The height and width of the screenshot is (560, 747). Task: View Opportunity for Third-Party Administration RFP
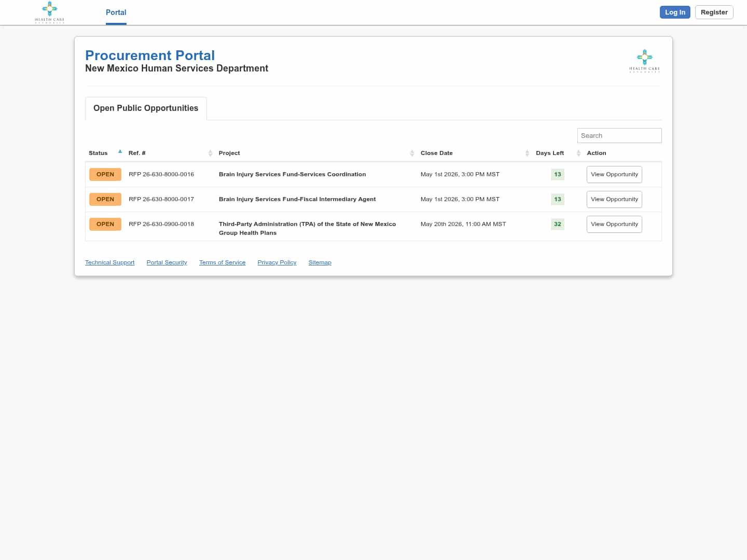pyautogui.click(x=614, y=225)
